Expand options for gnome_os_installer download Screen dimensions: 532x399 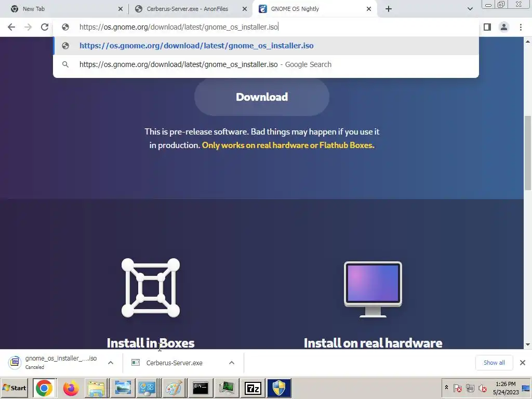tap(111, 363)
